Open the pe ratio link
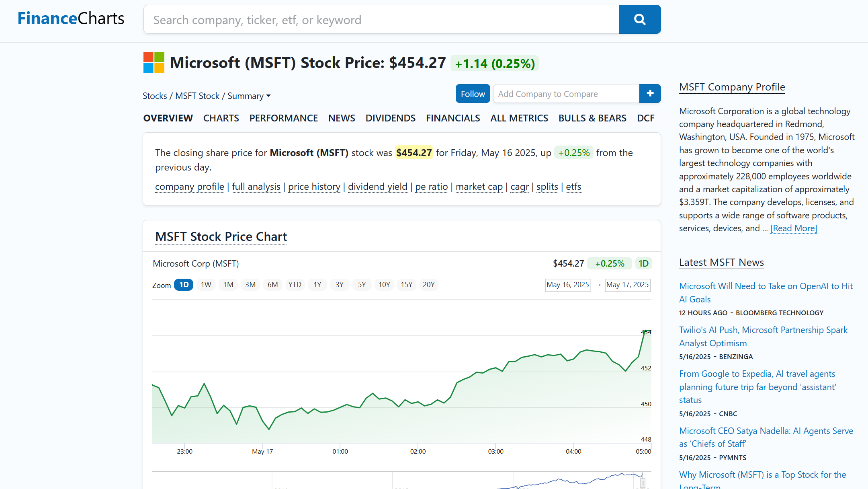 click(x=432, y=187)
